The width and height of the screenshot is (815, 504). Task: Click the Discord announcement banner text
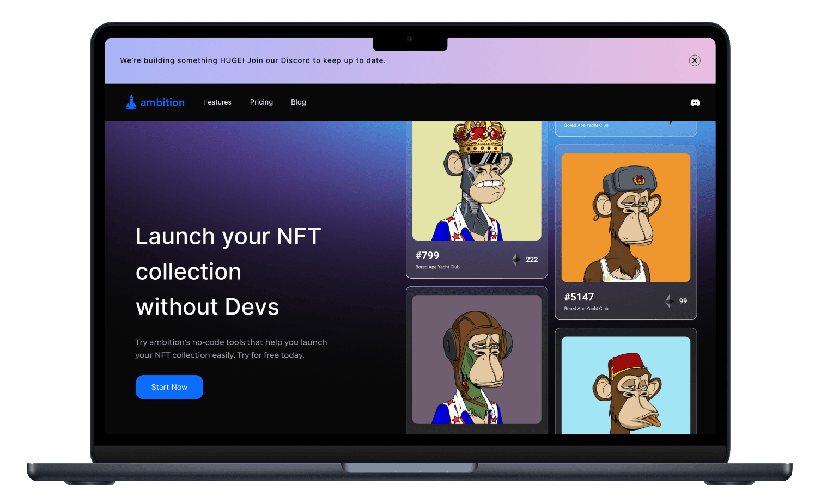click(x=253, y=60)
